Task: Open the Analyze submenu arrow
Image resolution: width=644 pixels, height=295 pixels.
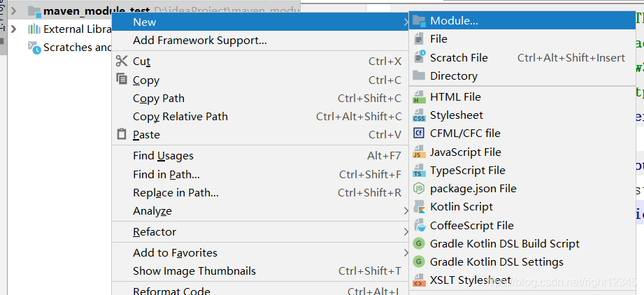Action: click(406, 211)
